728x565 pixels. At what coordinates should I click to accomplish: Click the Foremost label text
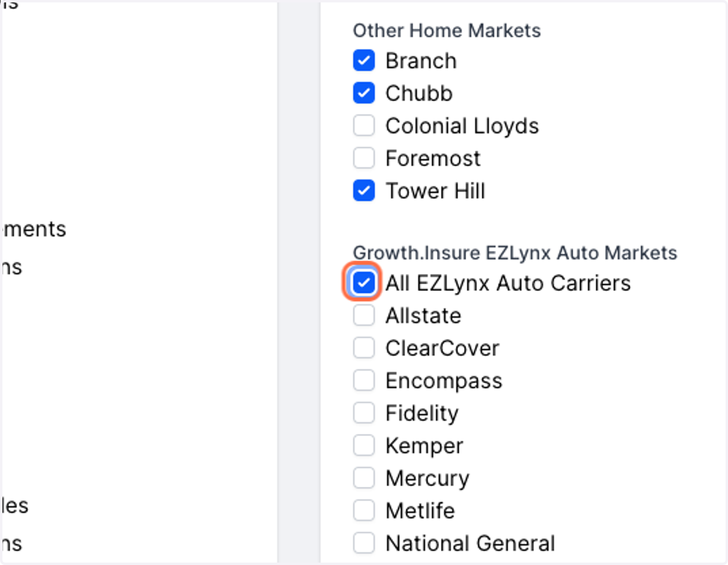[433, 158]
